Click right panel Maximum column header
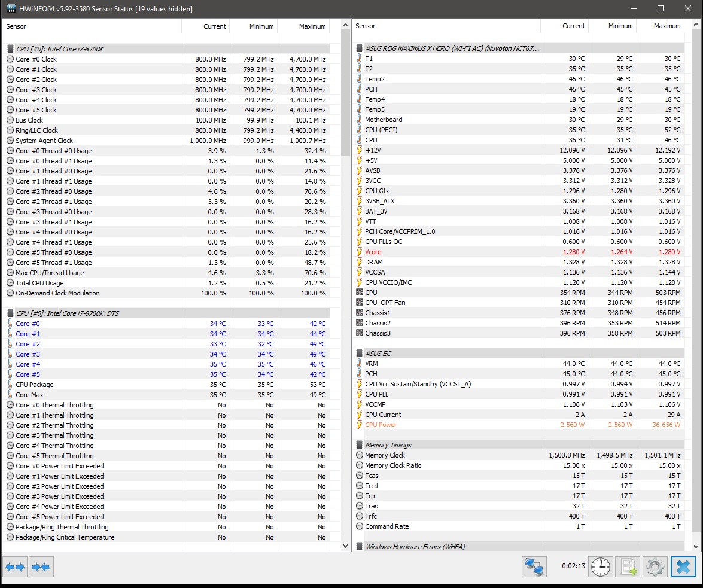The image size is (703, 588). pos(661,26)
